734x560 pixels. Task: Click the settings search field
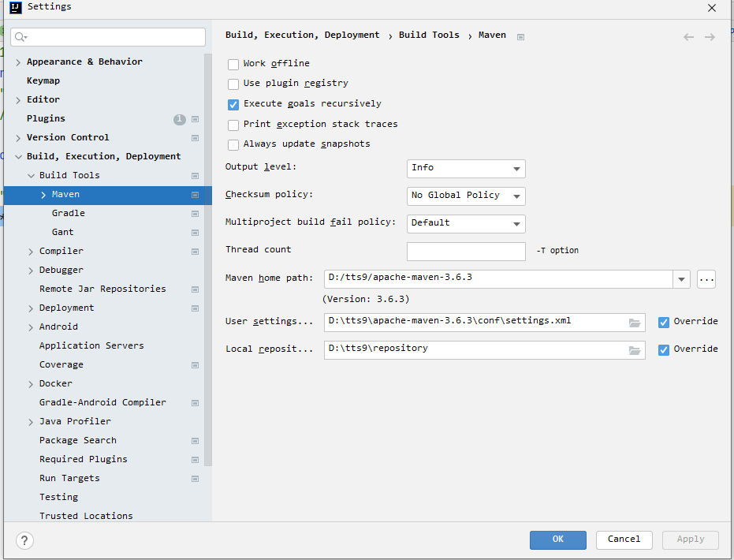(108, 37)
